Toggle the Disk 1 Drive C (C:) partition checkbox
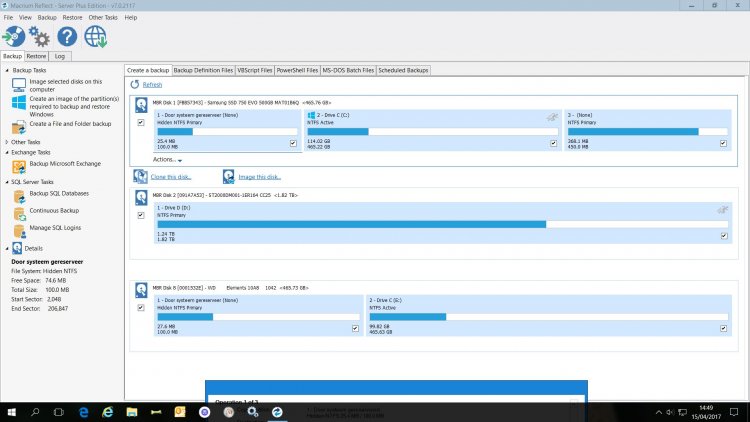Image resolution: width=750 pixels, height=422 pixels. 553,143
